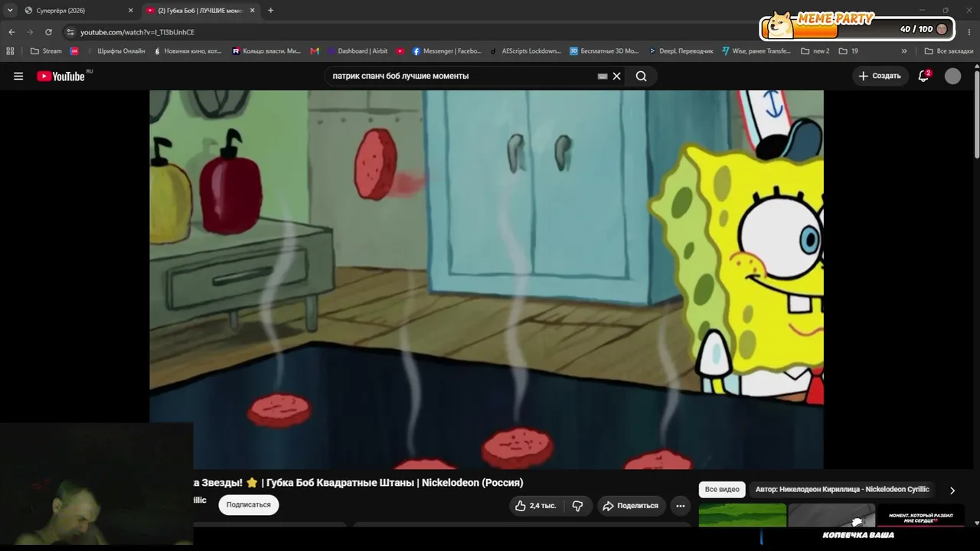Open a new browser tab
Screen dimensions: 980x551
point(270,10)
